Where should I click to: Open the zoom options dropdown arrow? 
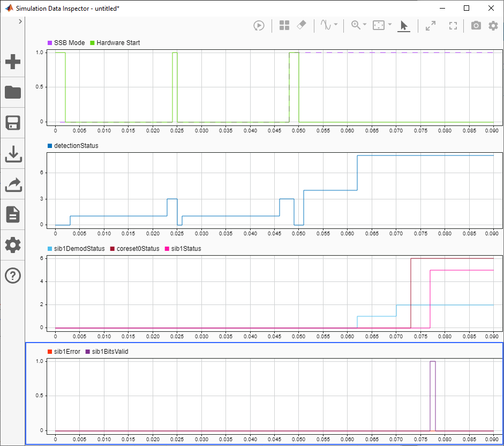pyautogui.click(x=365, y=25)
